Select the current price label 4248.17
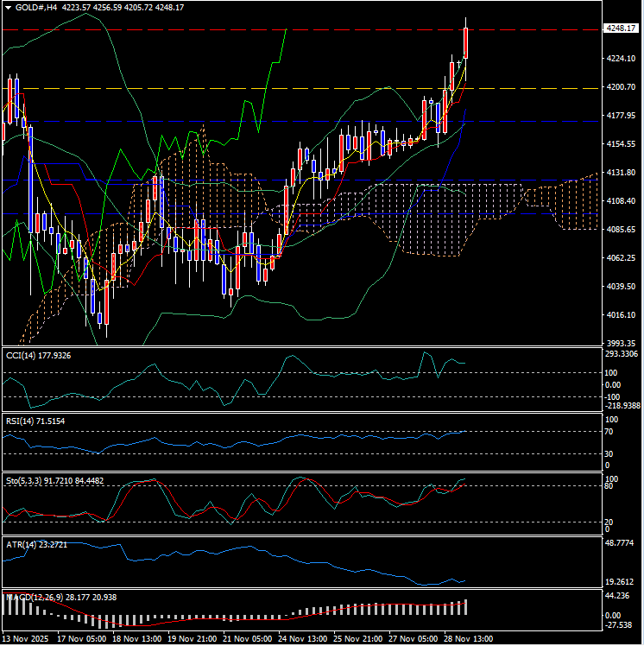Screen dimensions: 644x646 pyautogui.click(x=621, y=29)
